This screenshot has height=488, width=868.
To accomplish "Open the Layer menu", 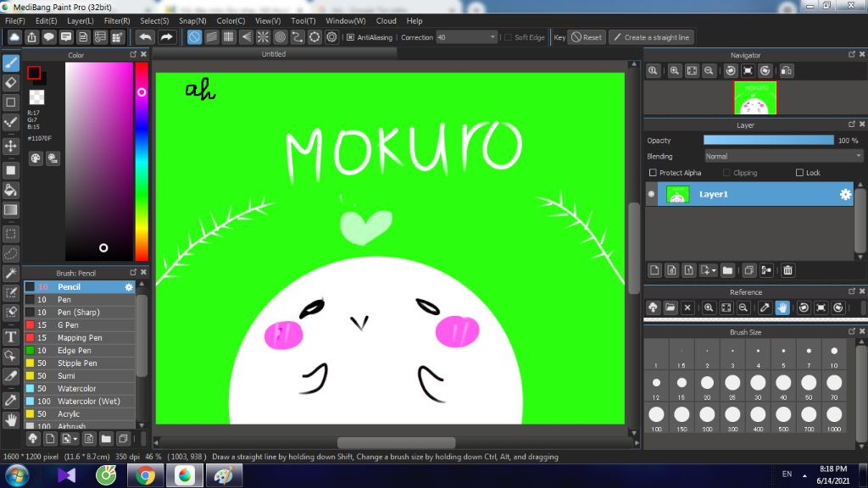I will (81, 21).
